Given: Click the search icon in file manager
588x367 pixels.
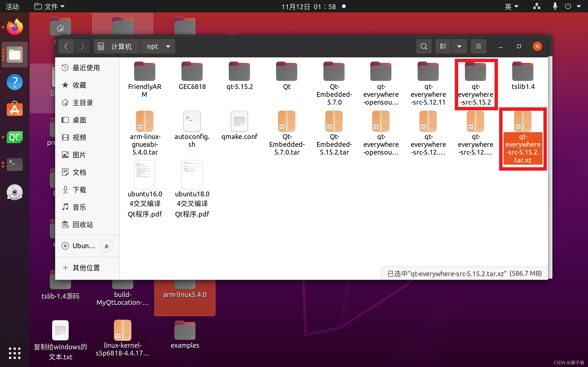Looking at the screenshot, I should (424, 46).
